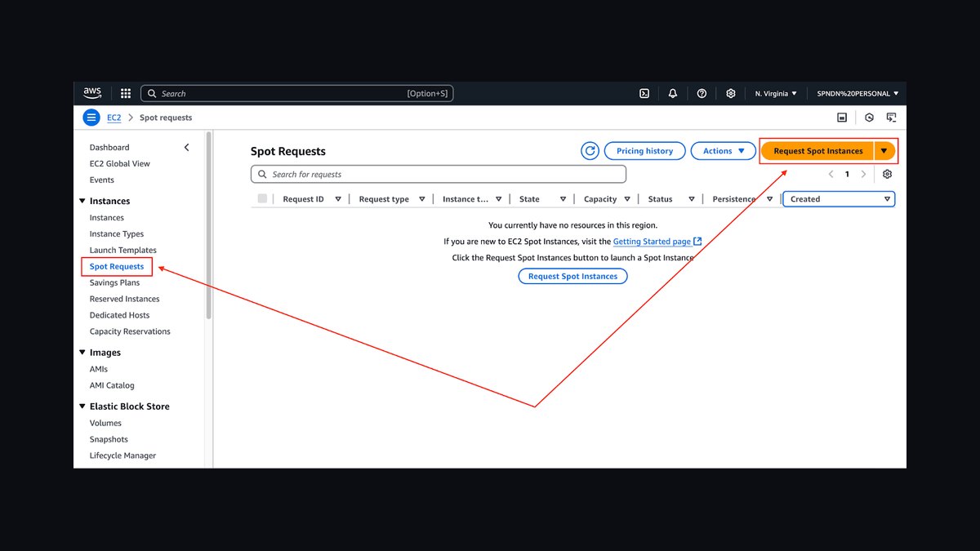980x551 pixels.
Task: Collapse the Instances sidebar section
Action: coord(82,201)
